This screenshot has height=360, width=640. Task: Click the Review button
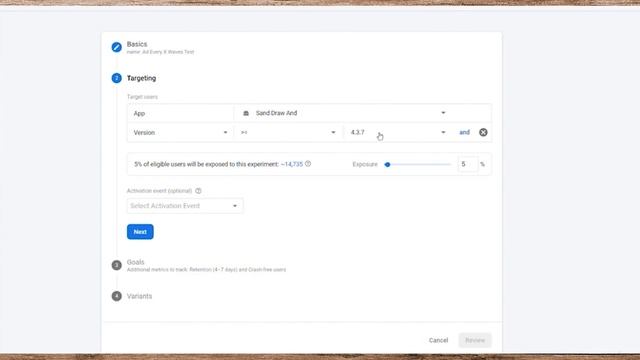click(x=475, y=340)
